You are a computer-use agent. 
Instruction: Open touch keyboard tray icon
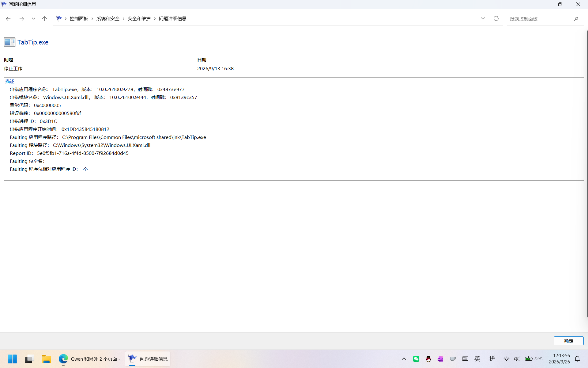(x=465, y=359)
